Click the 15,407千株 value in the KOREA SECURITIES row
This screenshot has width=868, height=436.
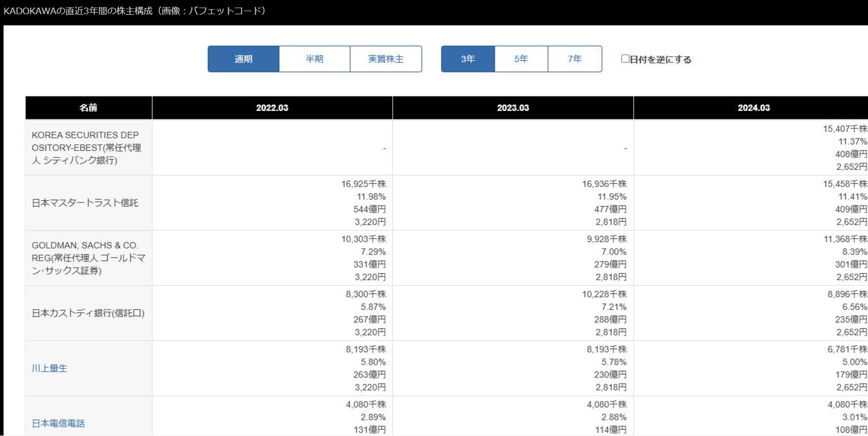(845, 129)
